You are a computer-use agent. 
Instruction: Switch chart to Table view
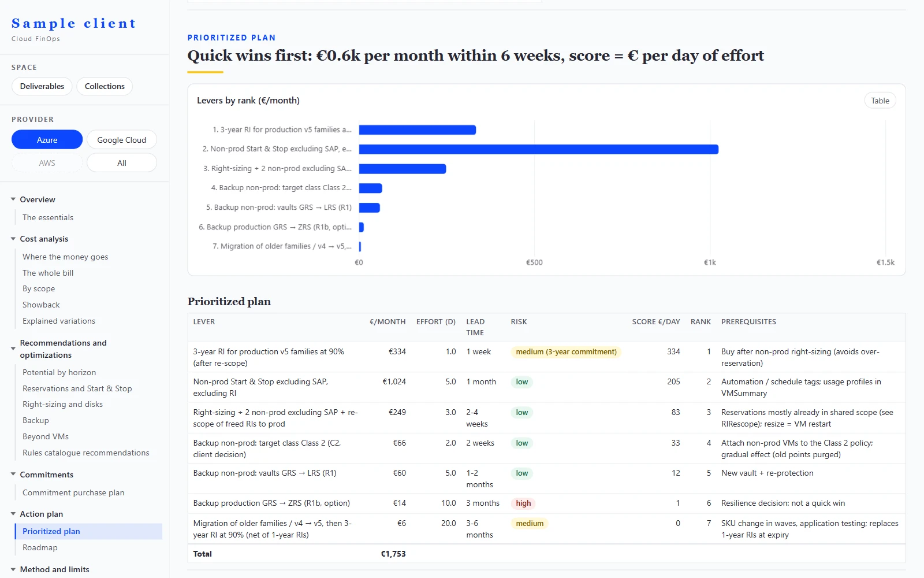[x=880, y=101]
